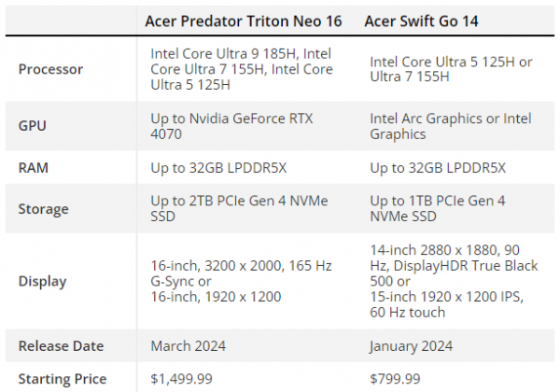Click the Storage row label
Screen dimensions: 560x392
click(43, 209)
